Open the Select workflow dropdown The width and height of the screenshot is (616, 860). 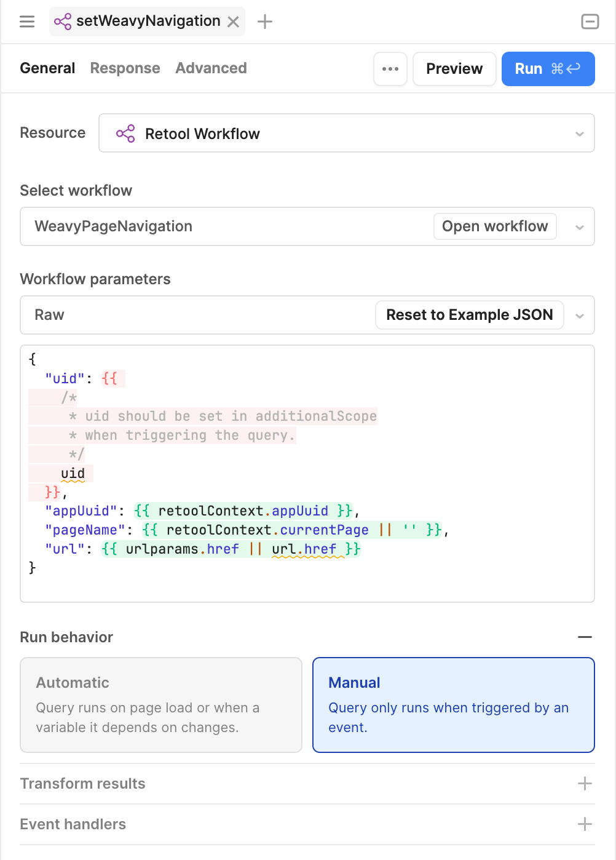[x=578, y=226]
